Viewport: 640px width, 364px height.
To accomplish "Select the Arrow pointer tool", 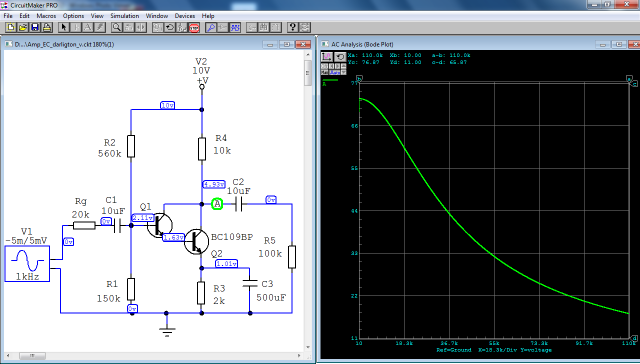I will [63, 27].
